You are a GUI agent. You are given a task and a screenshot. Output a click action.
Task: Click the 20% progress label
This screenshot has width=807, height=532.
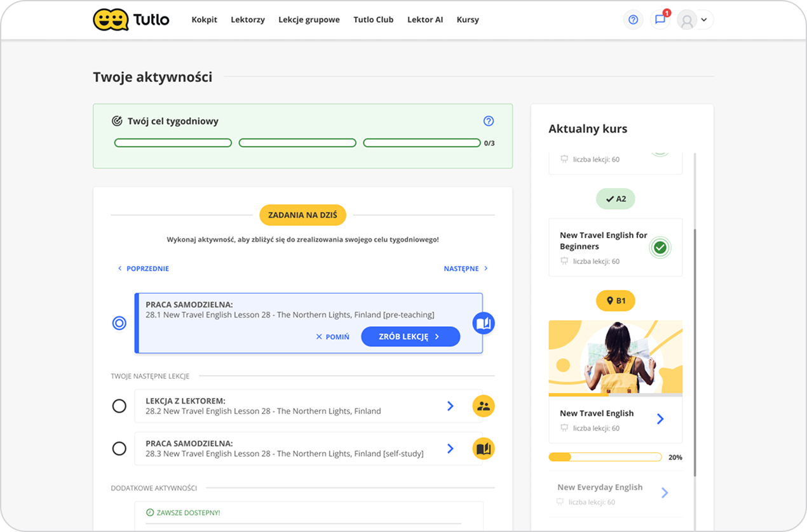coord(675,458)
